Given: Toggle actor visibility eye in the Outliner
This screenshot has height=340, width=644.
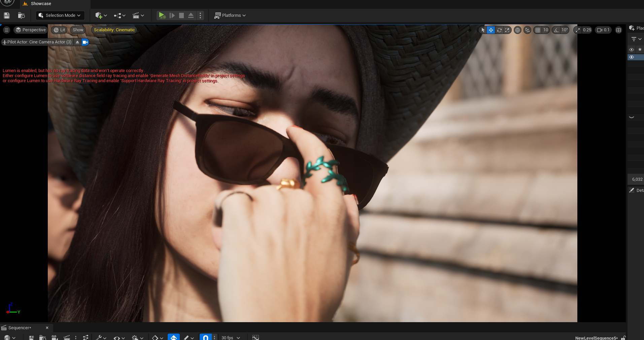Looking at the screenshot, I should tap(631, 57).
